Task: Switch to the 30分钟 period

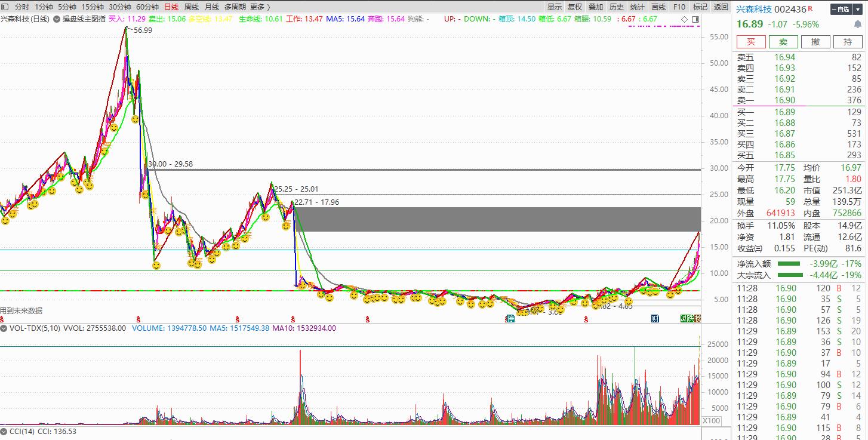Action: 120,7
